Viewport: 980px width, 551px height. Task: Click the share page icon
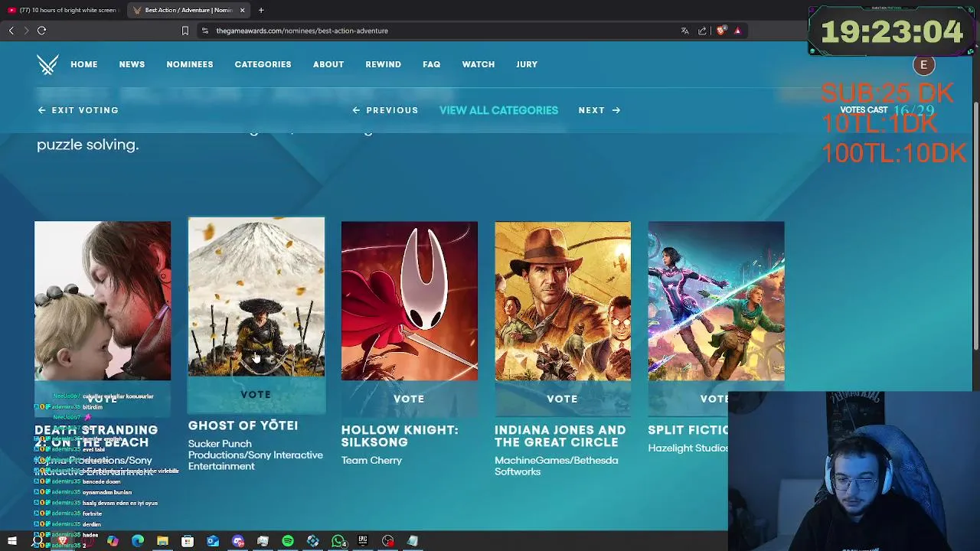702,31
